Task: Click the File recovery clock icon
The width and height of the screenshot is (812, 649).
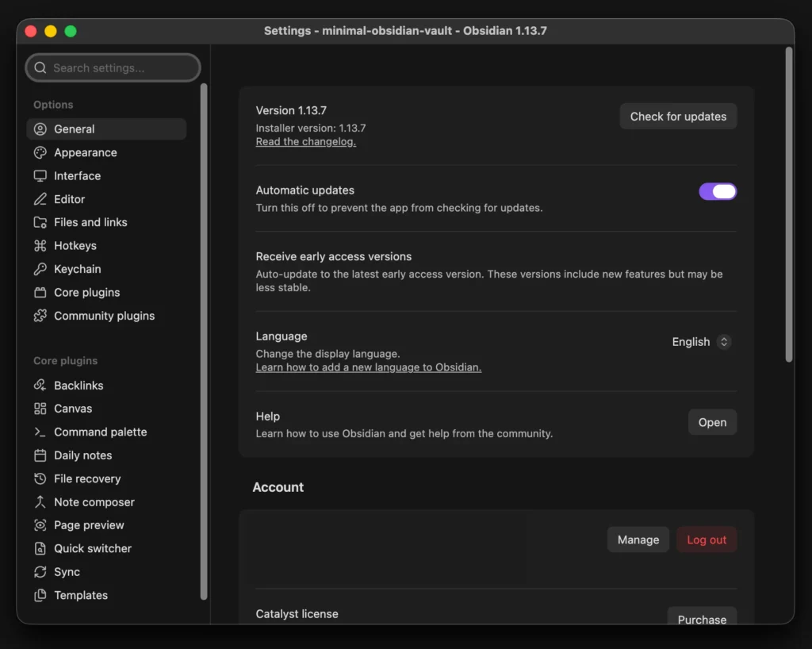Action: click(40, 478)
